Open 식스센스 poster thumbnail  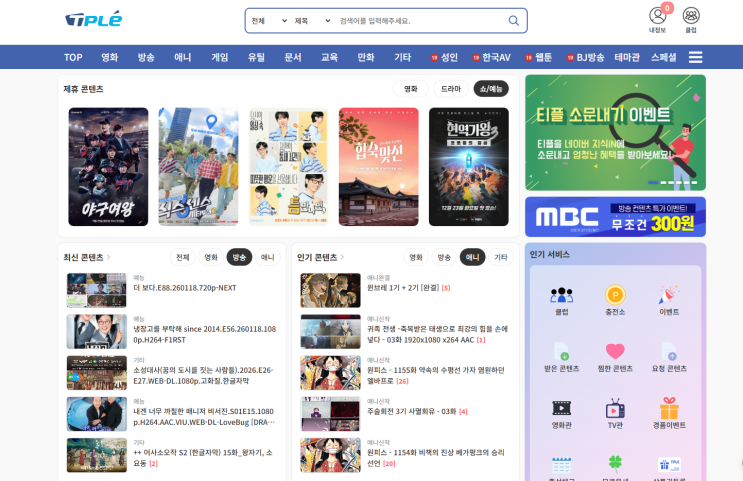[198, 167]
